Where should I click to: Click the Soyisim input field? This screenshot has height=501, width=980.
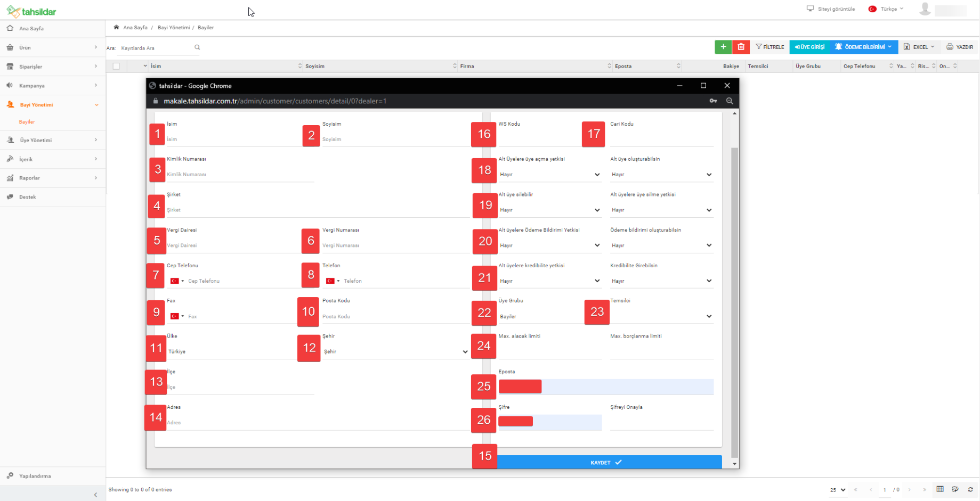click(395, 139)
